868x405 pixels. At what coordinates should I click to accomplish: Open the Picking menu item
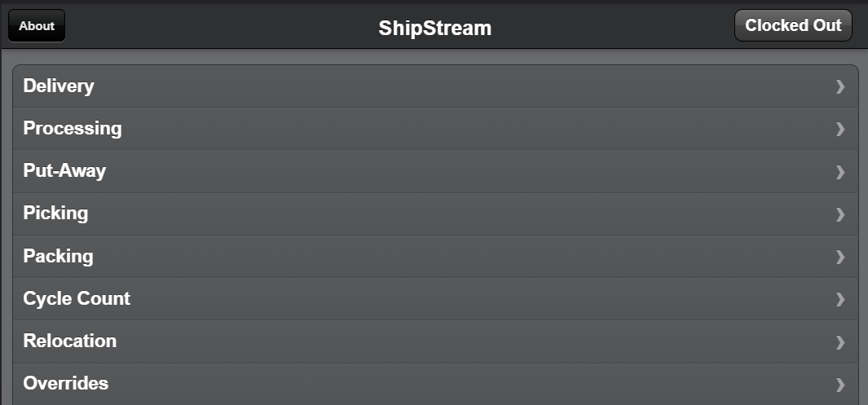point(55,214)
